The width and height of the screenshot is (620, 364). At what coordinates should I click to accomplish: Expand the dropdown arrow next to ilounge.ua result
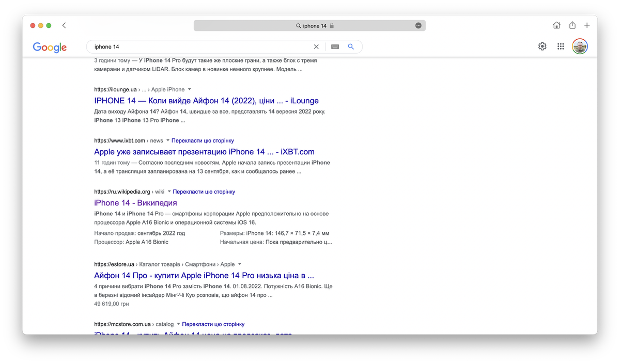pos(190,89)
